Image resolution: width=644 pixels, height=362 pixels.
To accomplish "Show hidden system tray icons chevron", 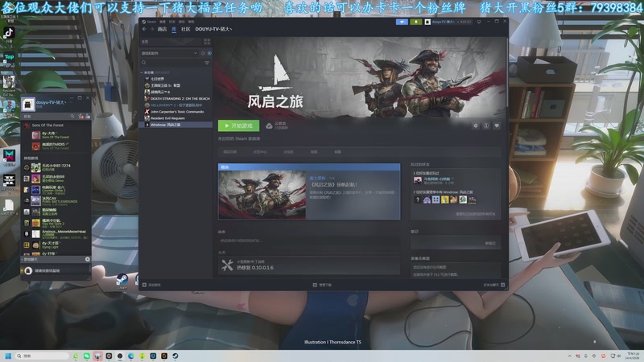I will [x=570, y=356].
